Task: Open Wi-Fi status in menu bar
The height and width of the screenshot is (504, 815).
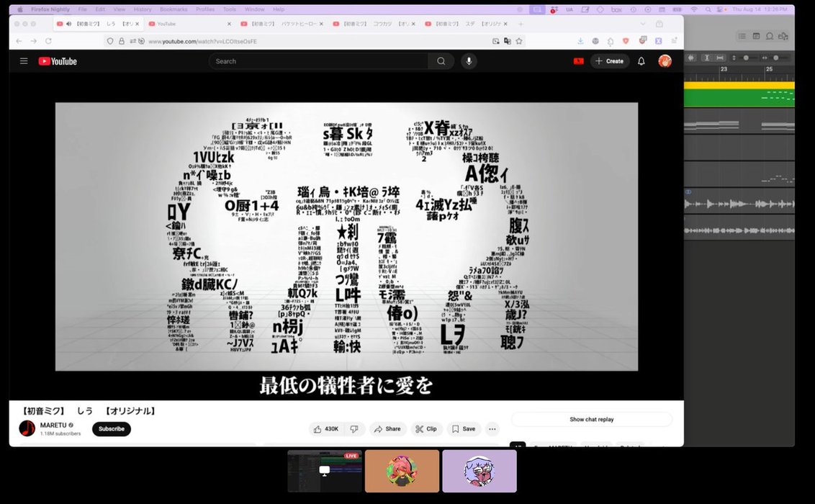Action: point(694,9)
